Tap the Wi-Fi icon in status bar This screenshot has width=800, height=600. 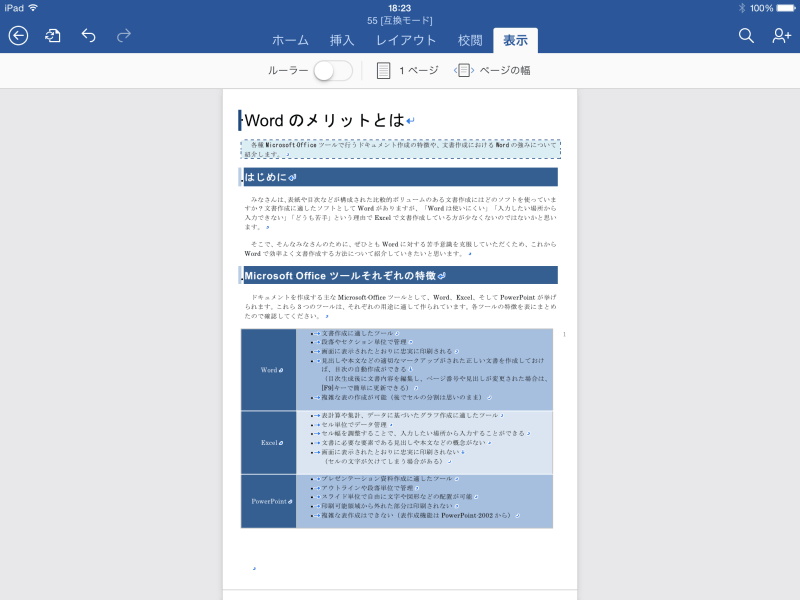[x=34, y=8]
